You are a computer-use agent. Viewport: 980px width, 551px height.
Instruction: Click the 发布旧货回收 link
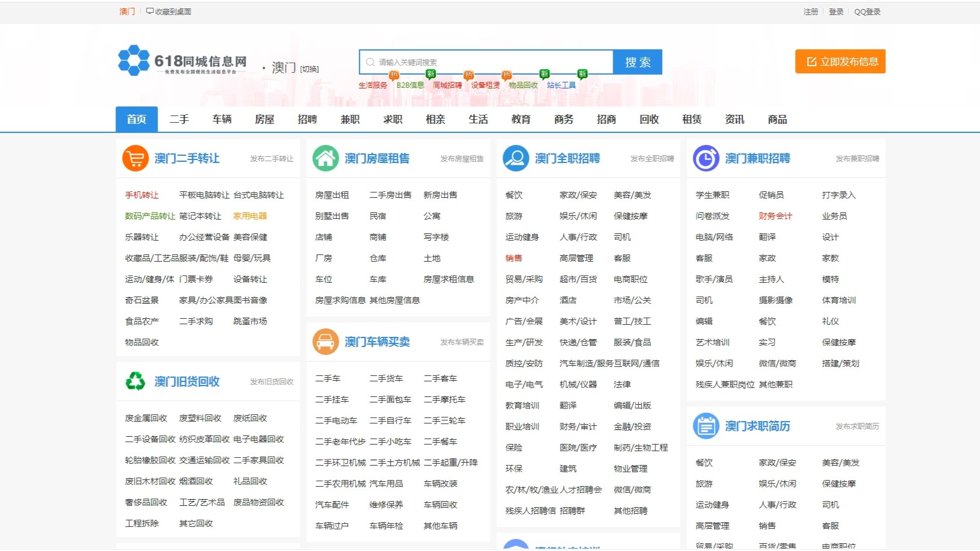(x=272, y=381)
